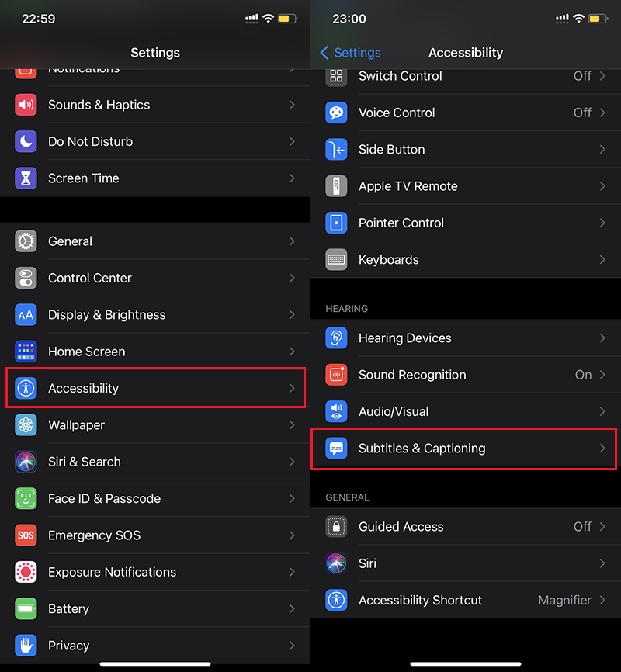Tap the Accessibility Shortcut icon
Viewport: 621px width, 672px height.
[x=336, y=600]
